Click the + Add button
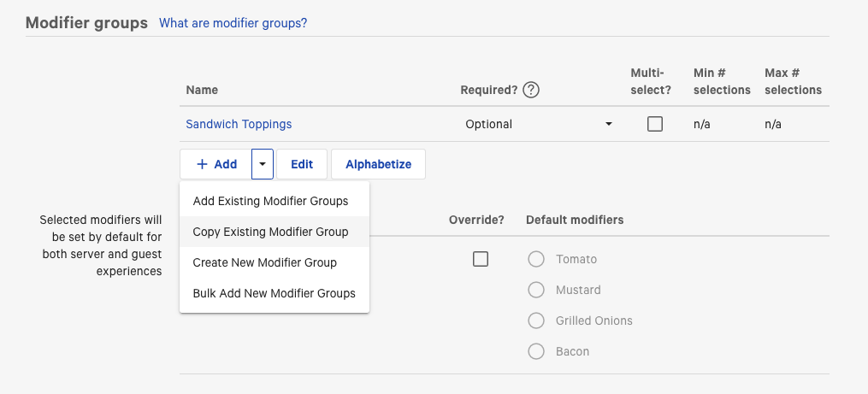 tap(216, 164)
